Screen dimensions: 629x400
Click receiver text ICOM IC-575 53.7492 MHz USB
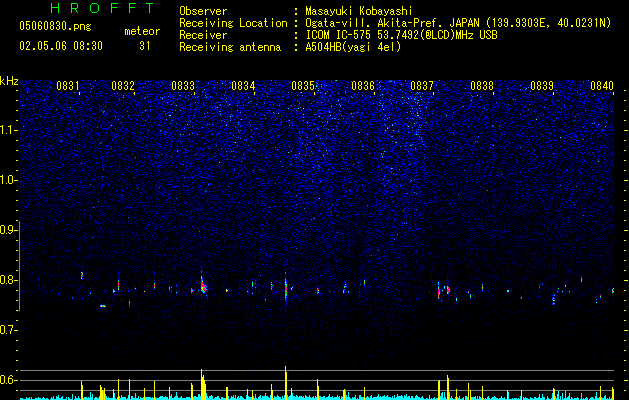point(401,35)
